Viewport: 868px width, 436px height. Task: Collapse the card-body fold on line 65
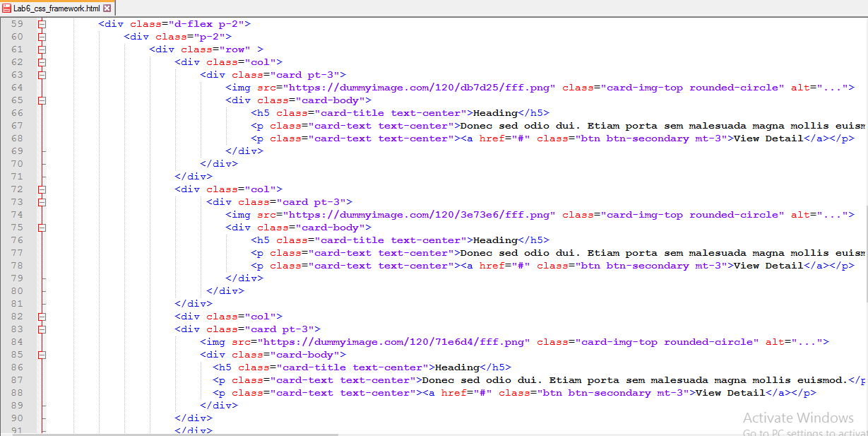[41, 100]
